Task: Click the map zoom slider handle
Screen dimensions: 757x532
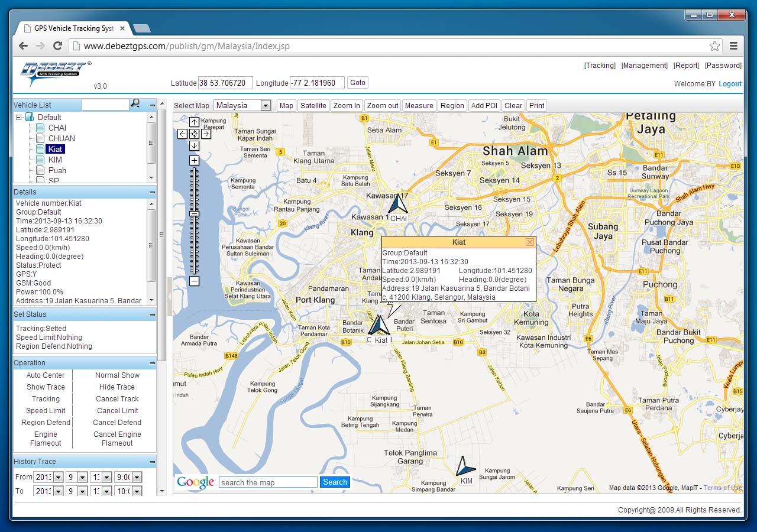Action: 194,214
